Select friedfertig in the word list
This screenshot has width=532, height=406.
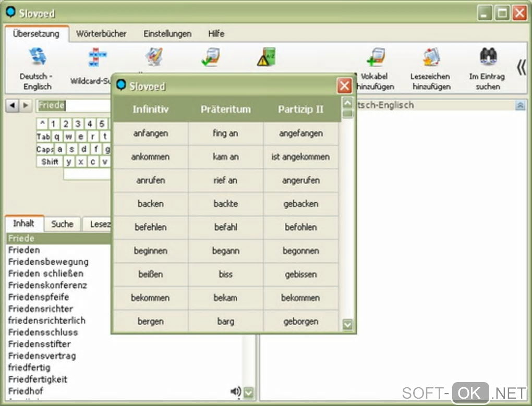[30, 368]
